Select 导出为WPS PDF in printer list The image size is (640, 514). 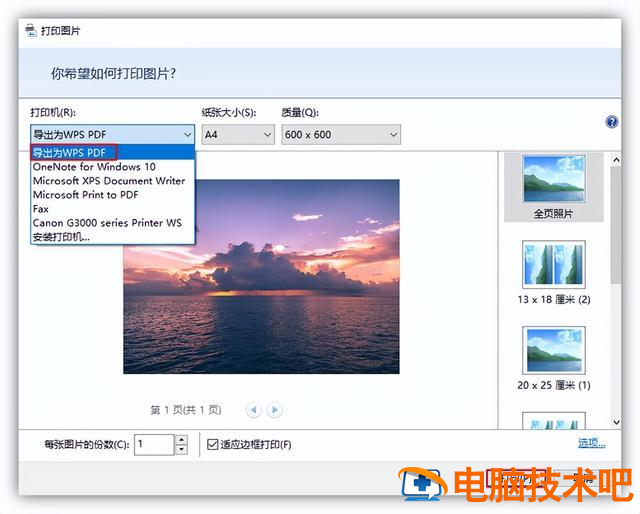(x=113, y=153)
